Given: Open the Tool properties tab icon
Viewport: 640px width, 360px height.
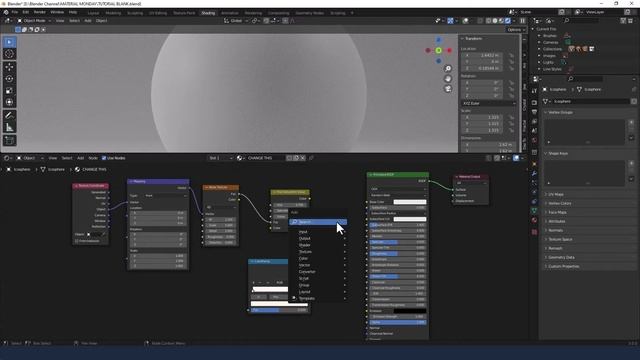Looking at the screenshot, I should click(534, 91).
